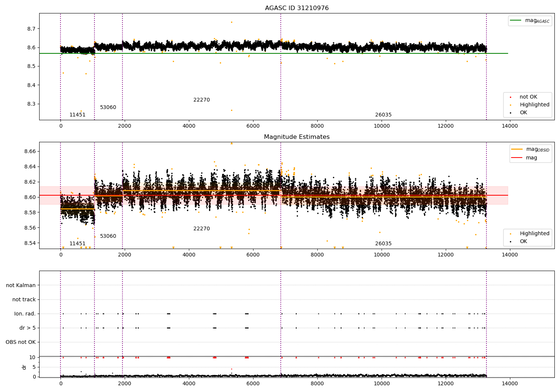Click obsid label 26035 in the Magnitude Estimates plot
The width and height of the screenshot is (560, 392).
pos(383,244)
